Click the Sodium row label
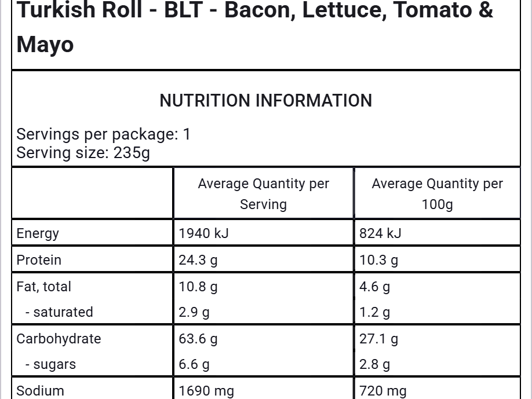Viewport: 532px width, 399px height. 40,391
